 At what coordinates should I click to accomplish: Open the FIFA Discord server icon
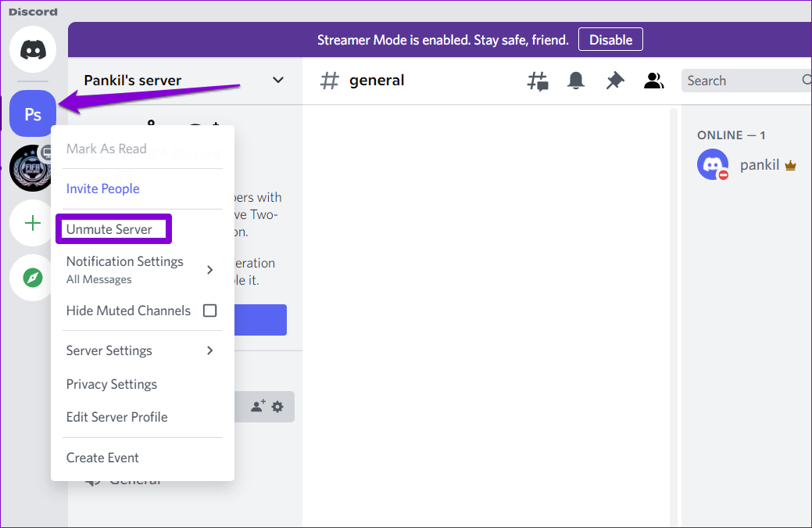[30, 168]
